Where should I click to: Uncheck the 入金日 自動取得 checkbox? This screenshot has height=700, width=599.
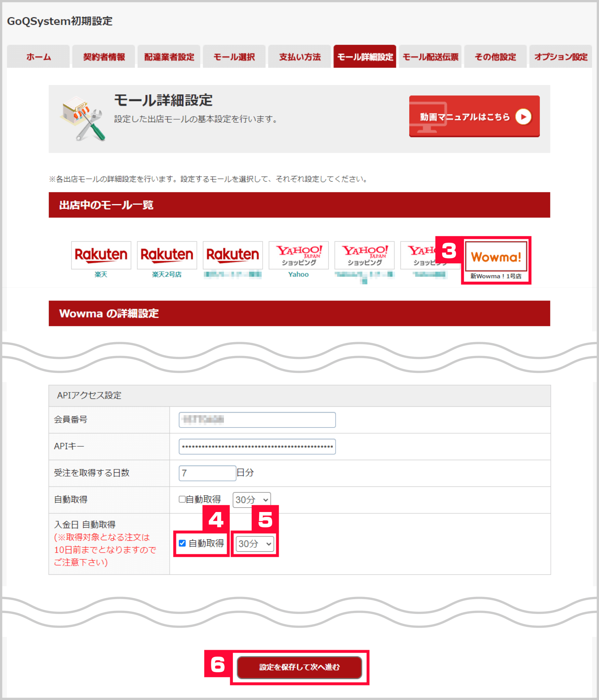point(182,543)
